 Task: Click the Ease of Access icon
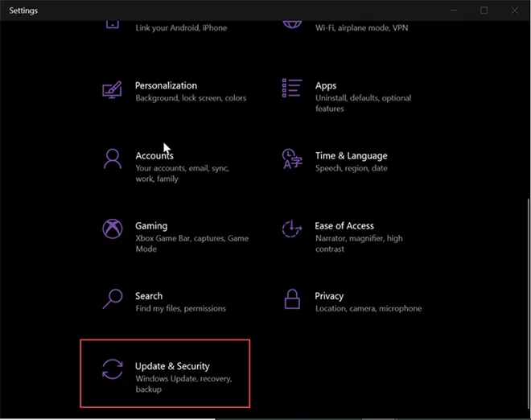tap(292, 229)
